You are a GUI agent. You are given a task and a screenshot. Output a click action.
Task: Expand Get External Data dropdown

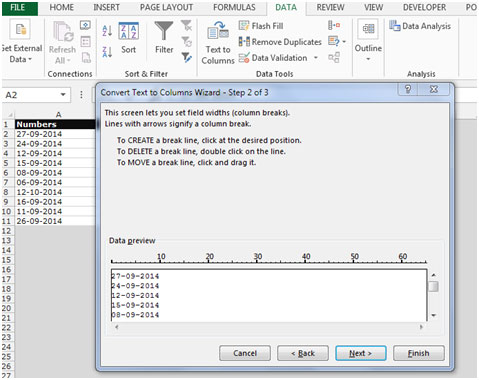coord(30,59)
